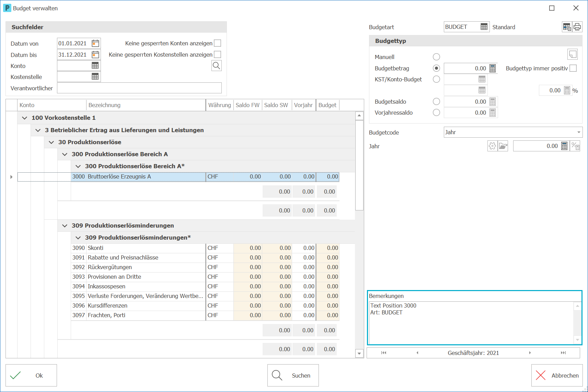Click the note icon in the Budgettyp panel

[x=573, y=54]
